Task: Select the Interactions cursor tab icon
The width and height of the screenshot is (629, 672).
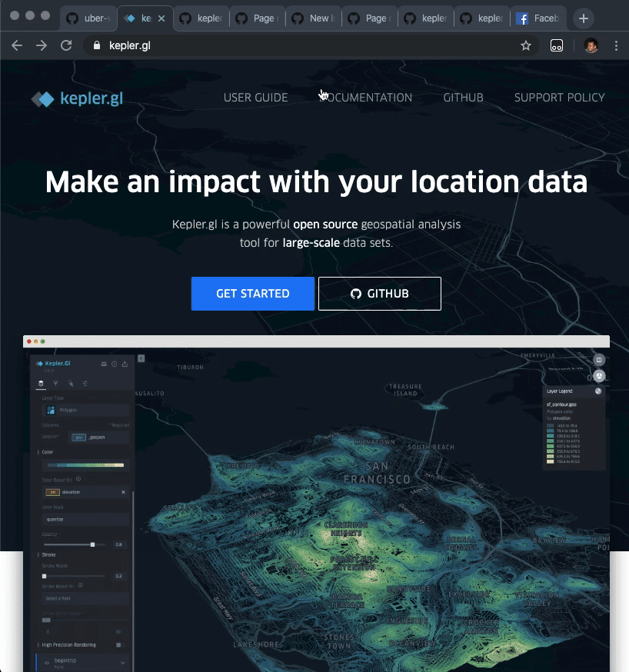Action: coord(70,383)
